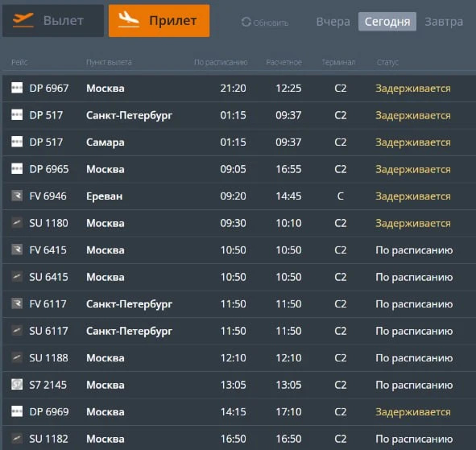The width and height of the screenshot is (476, 450).
Task: Select the Сегодня day filter
Action: coord(387,22)
